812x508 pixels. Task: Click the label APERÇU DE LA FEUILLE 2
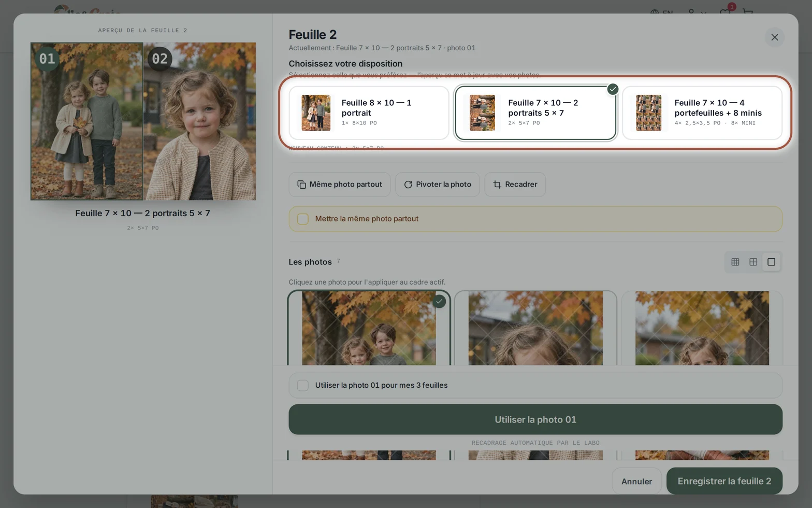pos(143,30)
